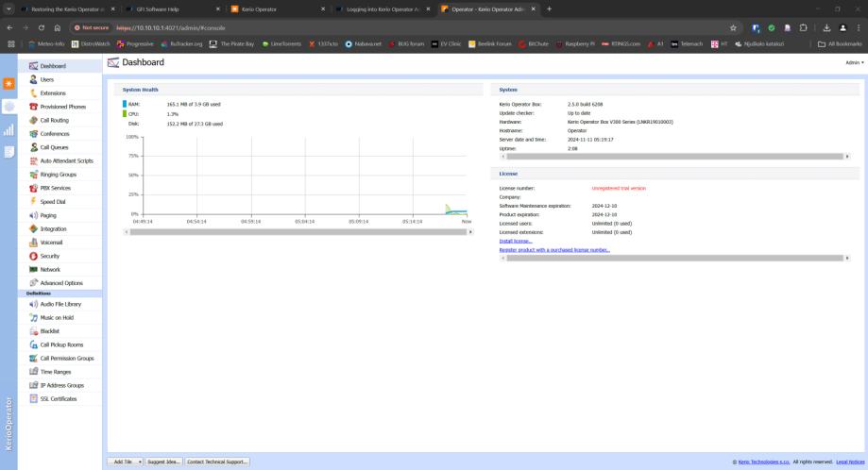Select the Provisioned Phones red phone icon

[33, 107]
